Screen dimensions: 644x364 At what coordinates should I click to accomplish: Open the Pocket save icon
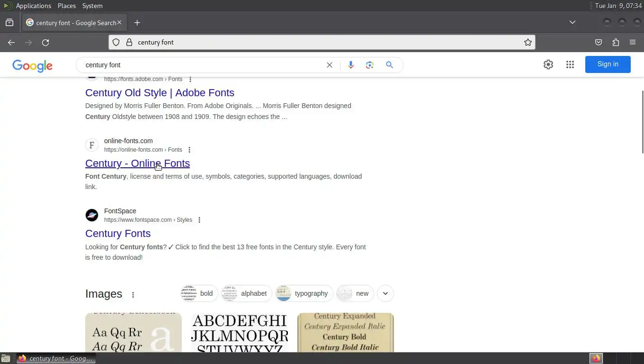(599, 42)
